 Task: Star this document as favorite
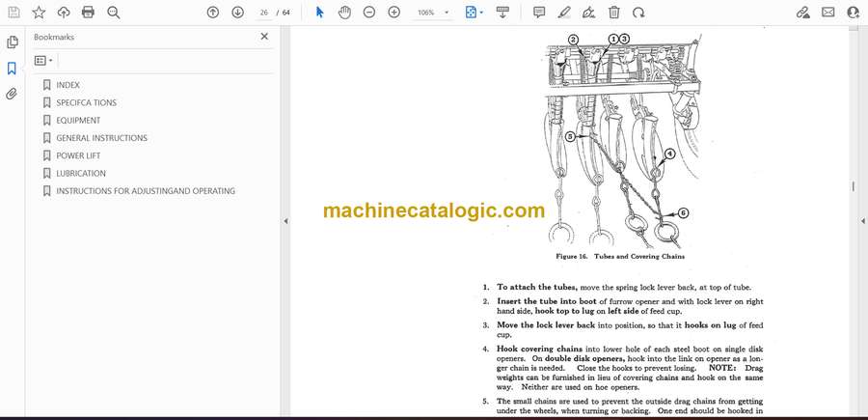[x=39, y=13]
